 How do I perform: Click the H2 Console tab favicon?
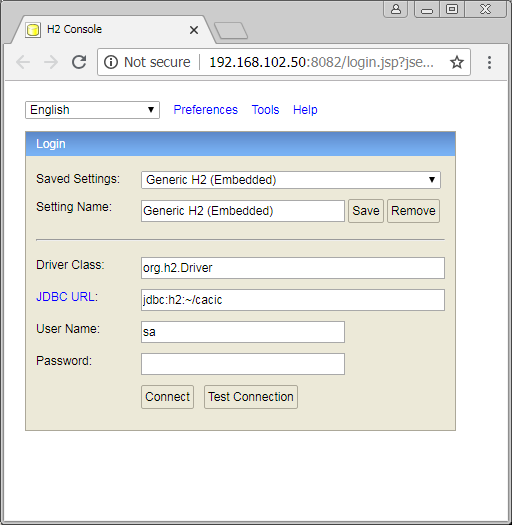click(33, 30)
